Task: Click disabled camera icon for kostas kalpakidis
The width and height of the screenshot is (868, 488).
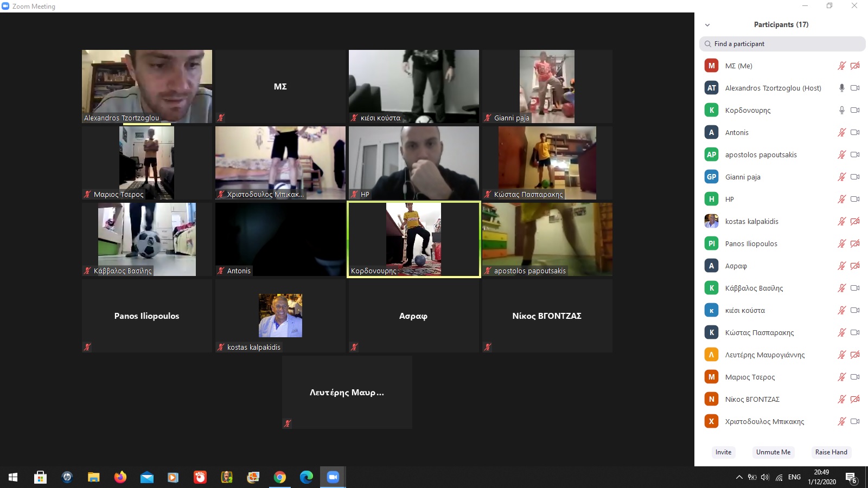Action: tap(855, 221)
